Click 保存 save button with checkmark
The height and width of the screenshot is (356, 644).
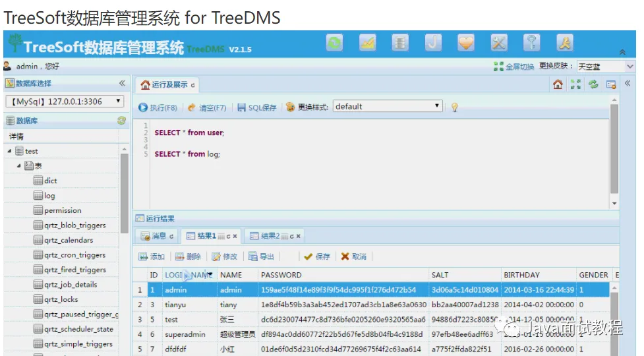click(316, 256)
